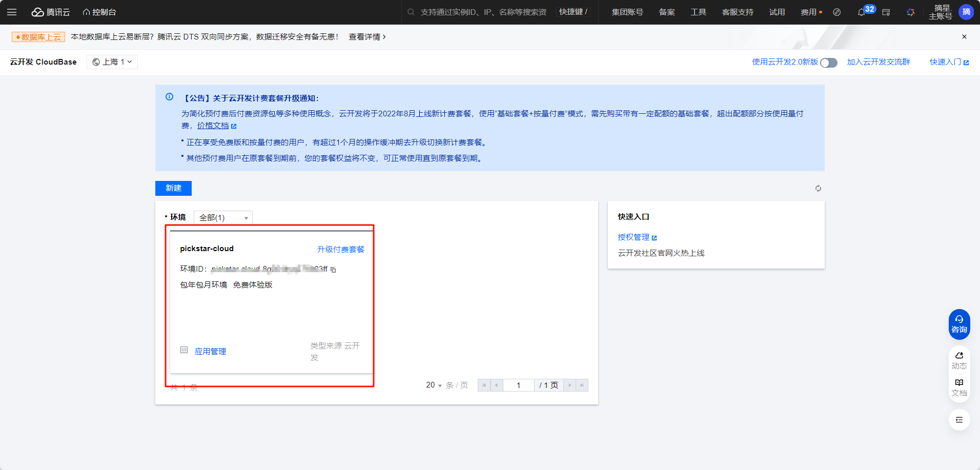Open the 试用 menu

tap(777, 12)
